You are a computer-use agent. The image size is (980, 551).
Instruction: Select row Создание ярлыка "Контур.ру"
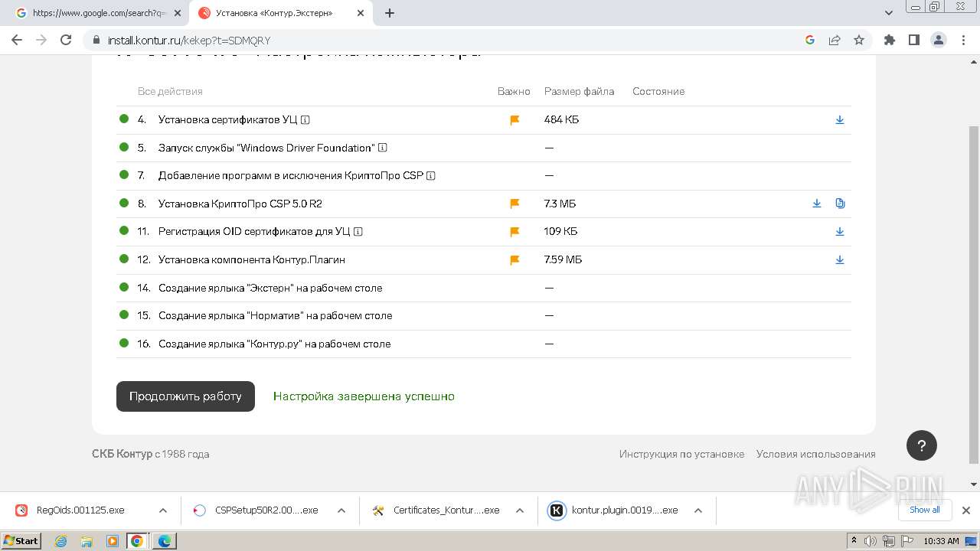click(x=483, y=344)
